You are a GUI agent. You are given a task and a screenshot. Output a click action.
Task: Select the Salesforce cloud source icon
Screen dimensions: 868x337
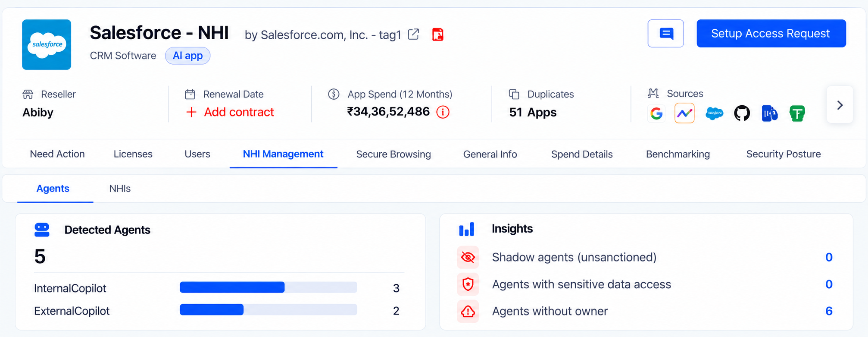pos(714,113)
